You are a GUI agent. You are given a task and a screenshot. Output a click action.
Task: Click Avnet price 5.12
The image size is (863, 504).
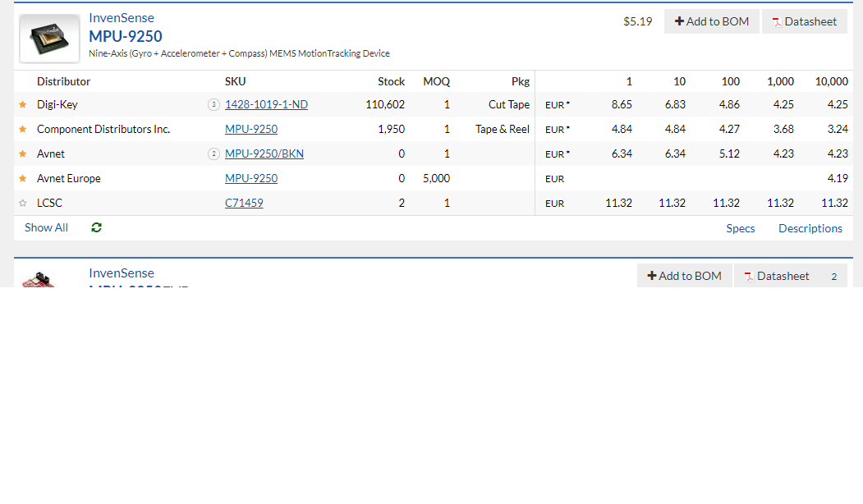click(x=729, y=154)
